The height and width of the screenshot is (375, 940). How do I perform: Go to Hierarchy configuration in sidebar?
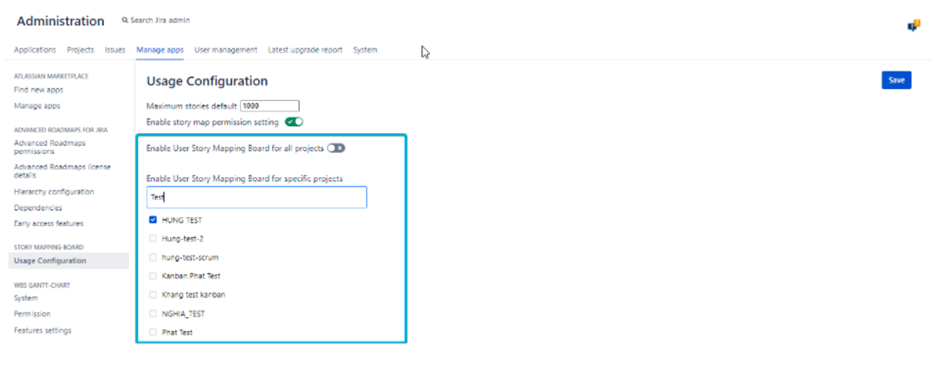tap(54, 192)
